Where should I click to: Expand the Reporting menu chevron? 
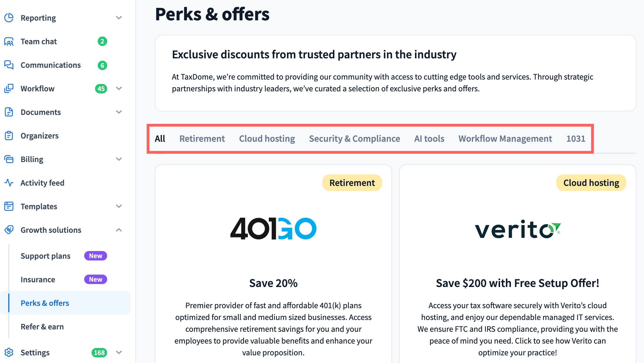click(119, 18)
